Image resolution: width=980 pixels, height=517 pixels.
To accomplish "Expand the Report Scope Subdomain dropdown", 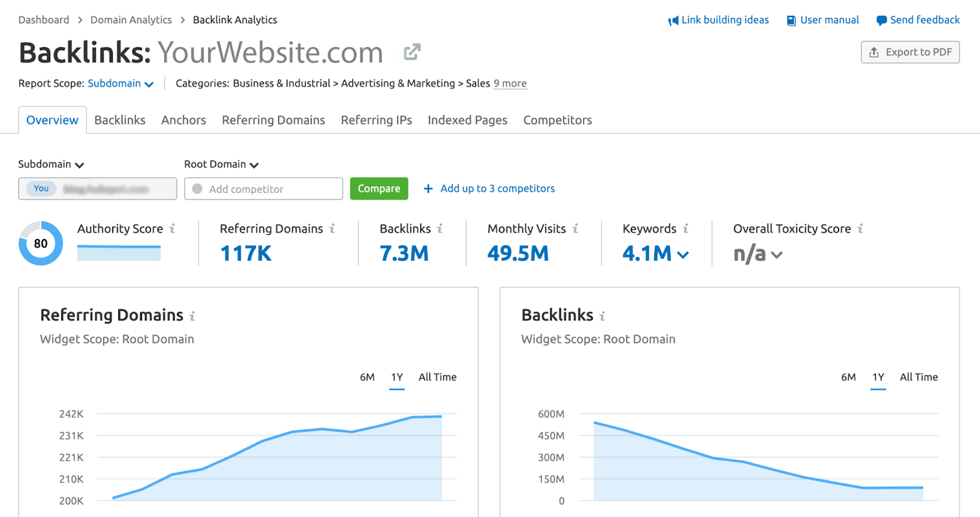I will coord(121,83).
